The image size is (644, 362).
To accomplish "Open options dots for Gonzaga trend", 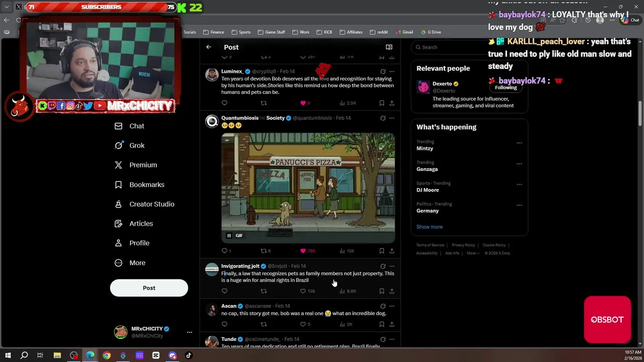I will (519, 164).
